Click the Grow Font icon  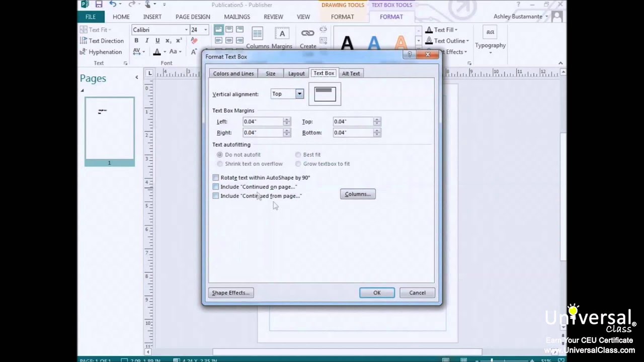194,52
